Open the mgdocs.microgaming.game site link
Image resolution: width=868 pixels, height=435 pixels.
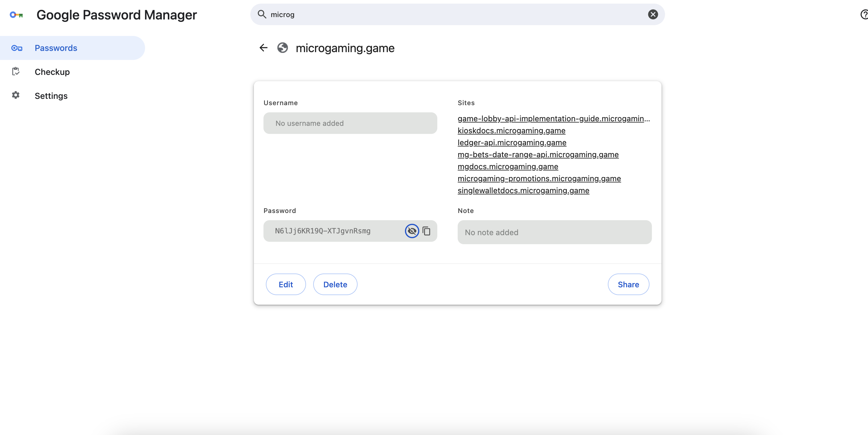[507, 167]
